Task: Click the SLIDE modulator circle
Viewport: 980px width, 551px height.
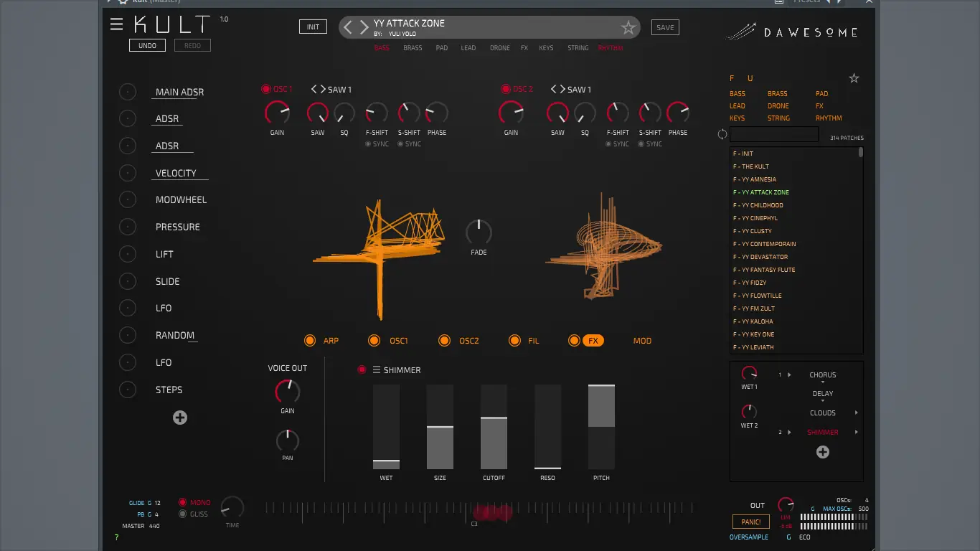Action: [127, 281]
